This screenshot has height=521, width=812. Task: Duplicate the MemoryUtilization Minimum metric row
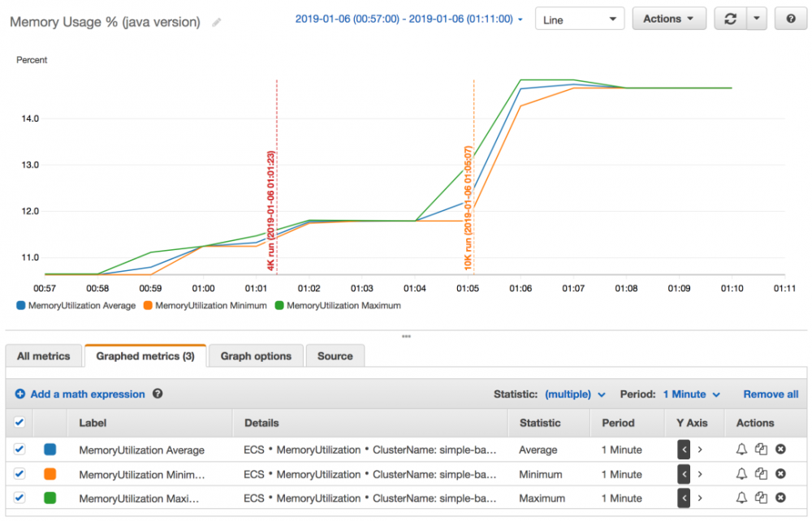(761, 473)
